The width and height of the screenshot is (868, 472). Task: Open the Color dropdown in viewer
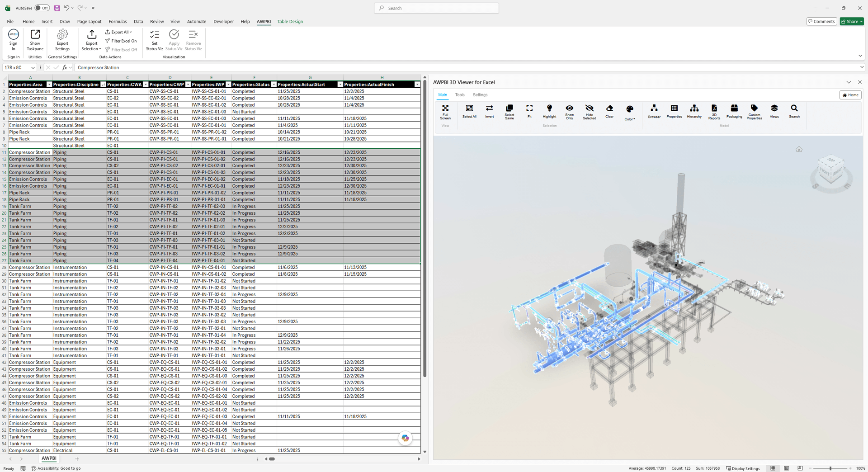click(x=630, y=113)
